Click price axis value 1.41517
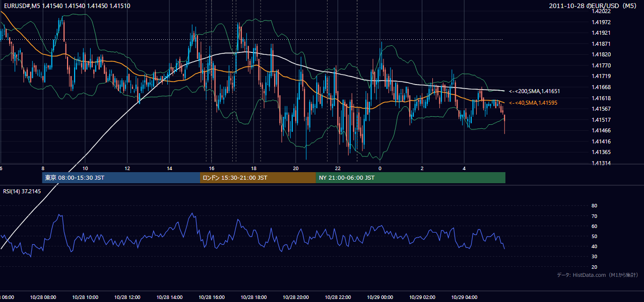Screen dimensions: 644x302 tap(602, 120)
